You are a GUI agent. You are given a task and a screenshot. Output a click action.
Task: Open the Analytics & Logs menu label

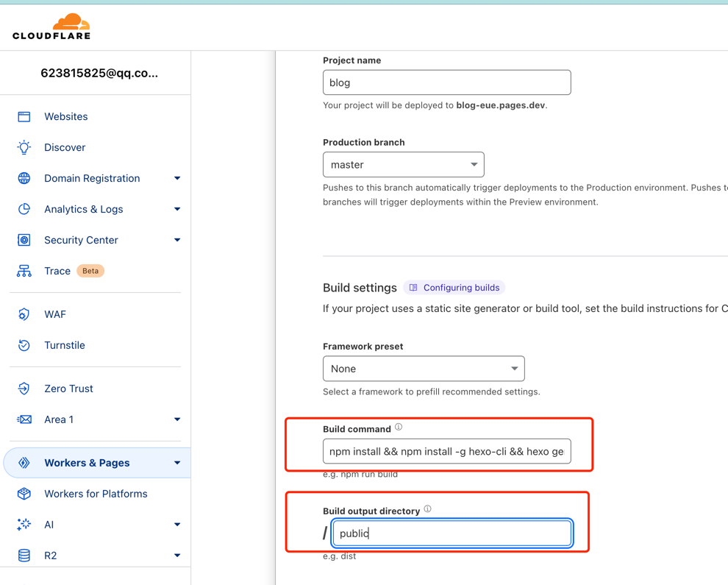pyautogui.click(x=84, y=209)
